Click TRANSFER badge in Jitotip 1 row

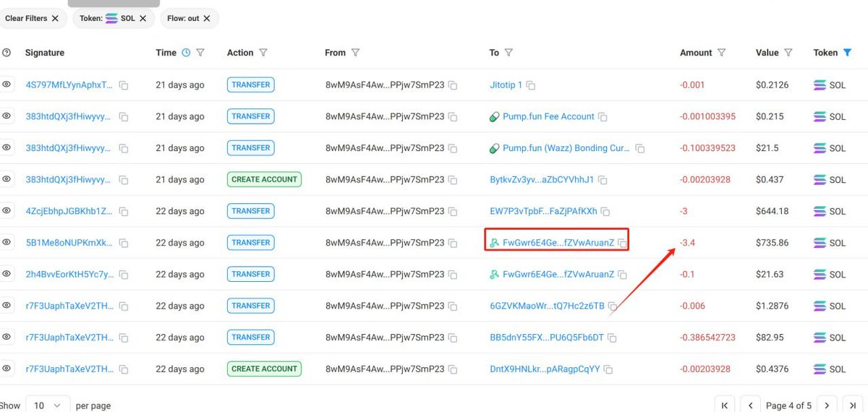251,85
